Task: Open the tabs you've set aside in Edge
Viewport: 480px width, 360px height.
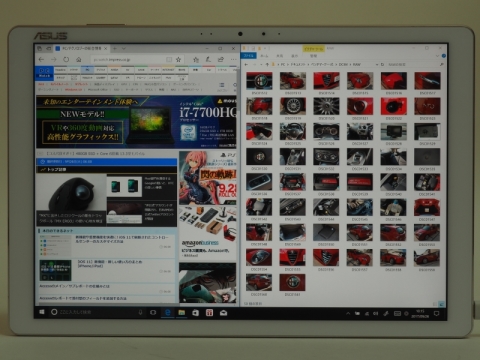Action: pyautogui.click(x=40, y=49)
